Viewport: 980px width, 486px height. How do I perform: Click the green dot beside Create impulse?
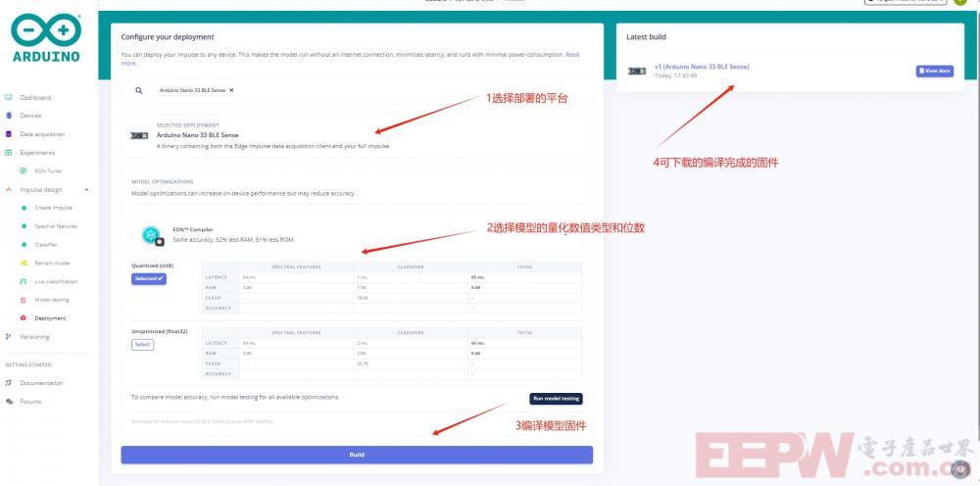(x=24, y=208)
